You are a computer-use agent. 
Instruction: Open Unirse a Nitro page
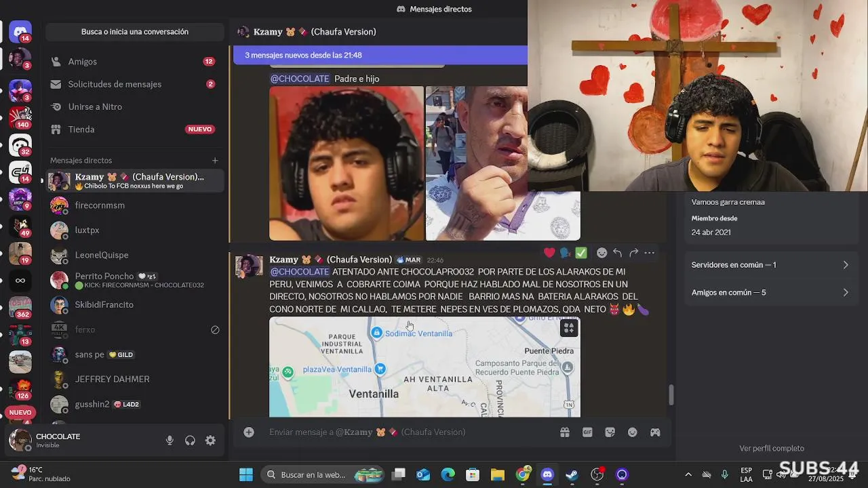(134, 106)
